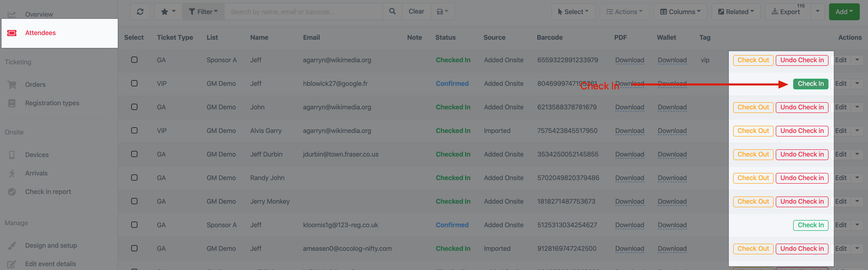This screenshot has width=868, height=270.
Task: Open the Related dropdown
Action: point(736,12)
